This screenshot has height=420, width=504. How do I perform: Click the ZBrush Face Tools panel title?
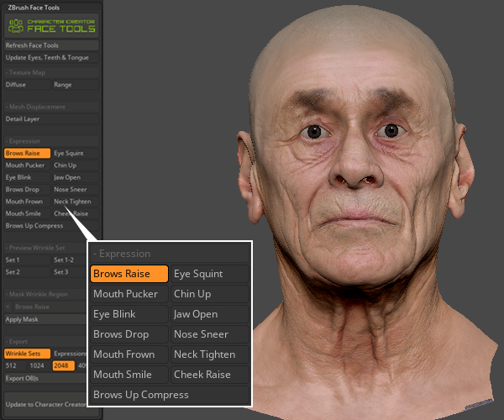click(x=34, y=8)
